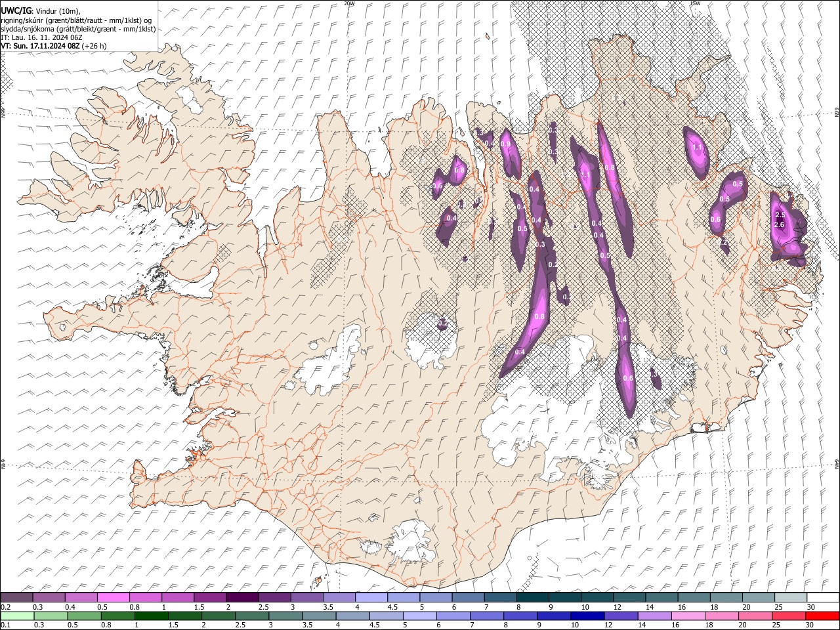Click the 2.5 precipitation value in the east

780,215
